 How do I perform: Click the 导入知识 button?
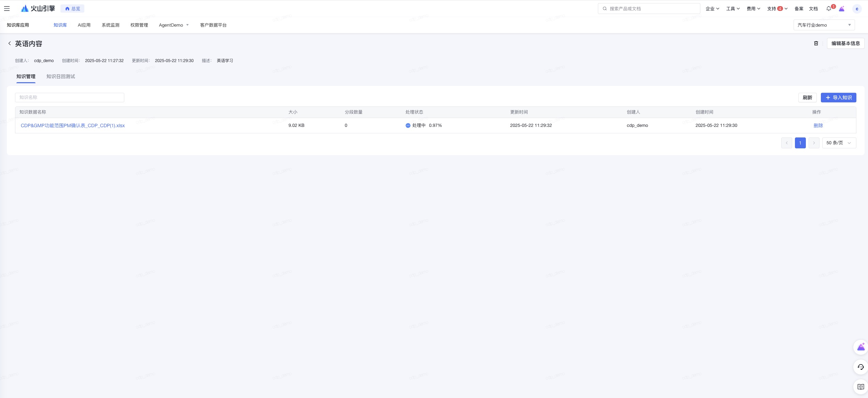pyautogui.click(x=838, y=98)
